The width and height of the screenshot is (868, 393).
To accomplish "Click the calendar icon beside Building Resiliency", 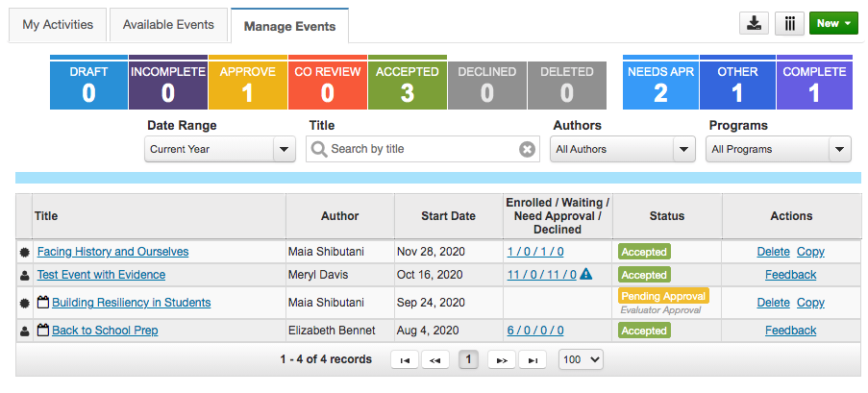I will [x=42, y=303].
